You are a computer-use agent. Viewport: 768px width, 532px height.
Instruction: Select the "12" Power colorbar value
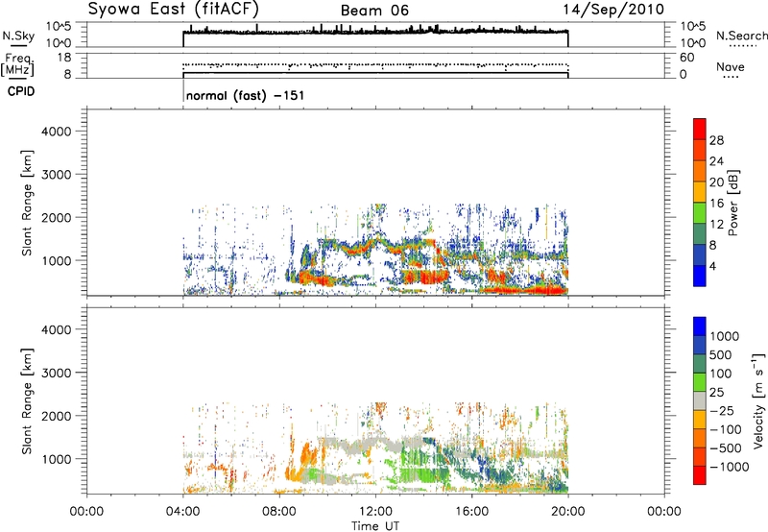coord(716,225)
